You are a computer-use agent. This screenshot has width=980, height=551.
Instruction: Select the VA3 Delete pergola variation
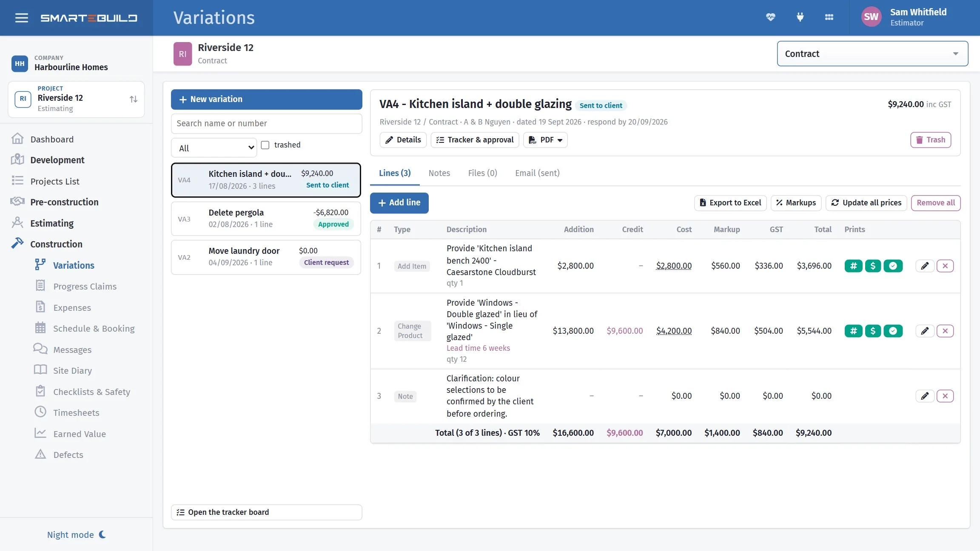(266, 219)
